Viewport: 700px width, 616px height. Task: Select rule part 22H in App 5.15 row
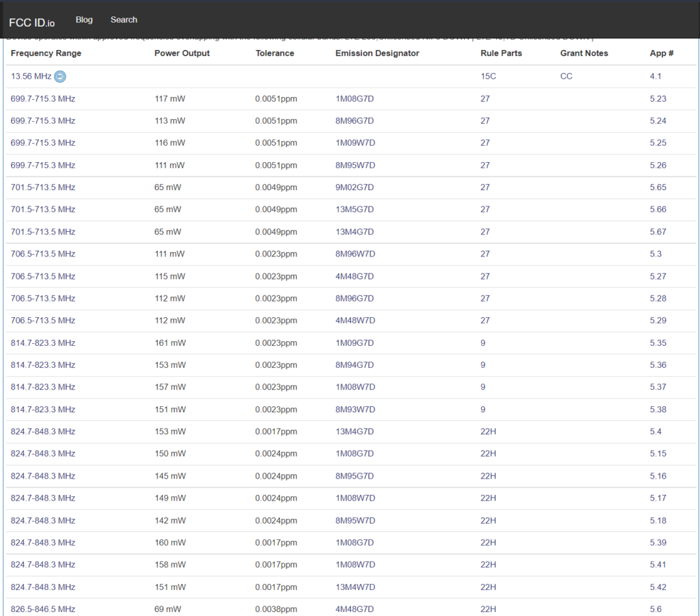click(488, 453)
